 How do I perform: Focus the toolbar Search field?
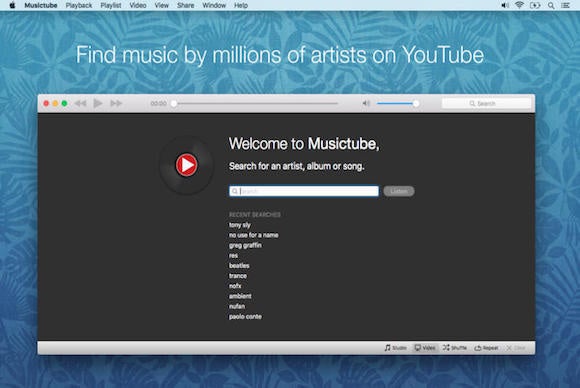click(486, 104)
